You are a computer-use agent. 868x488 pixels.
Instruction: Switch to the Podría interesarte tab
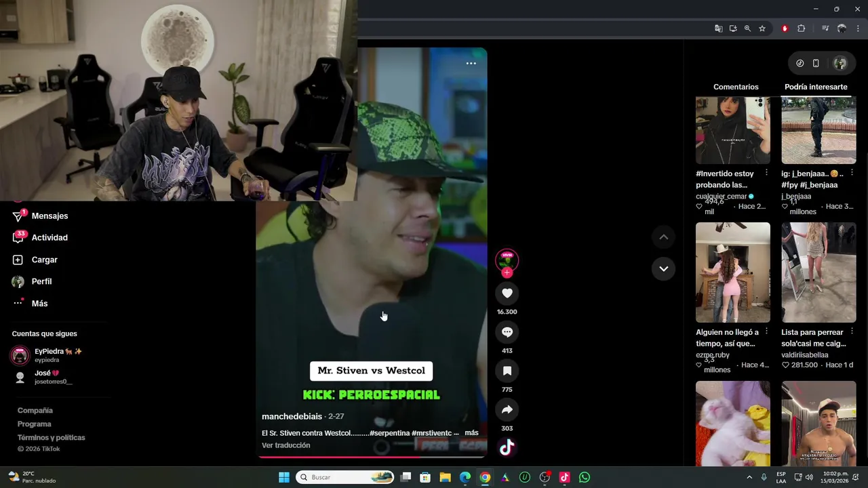tap(816, 87)
